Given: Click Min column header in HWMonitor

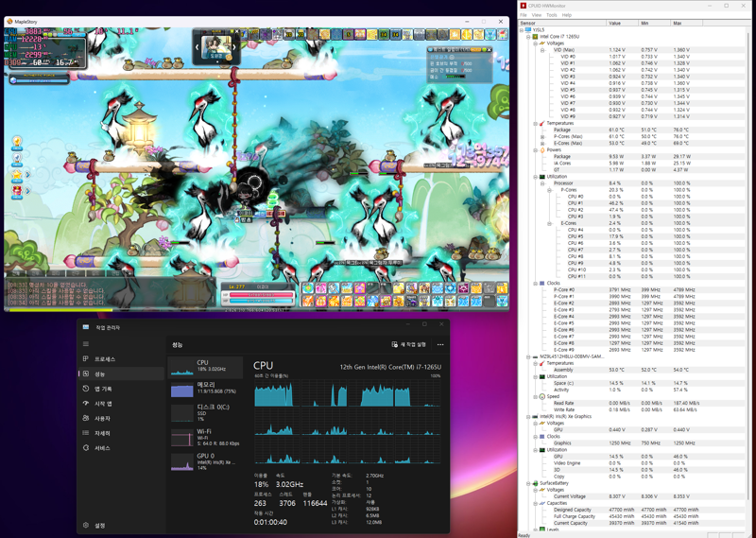Looking at the screenshot, I should (654, 23).
